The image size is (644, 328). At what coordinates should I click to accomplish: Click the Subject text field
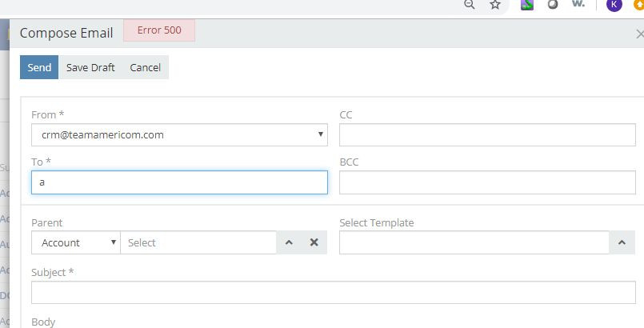click(333, 293)
